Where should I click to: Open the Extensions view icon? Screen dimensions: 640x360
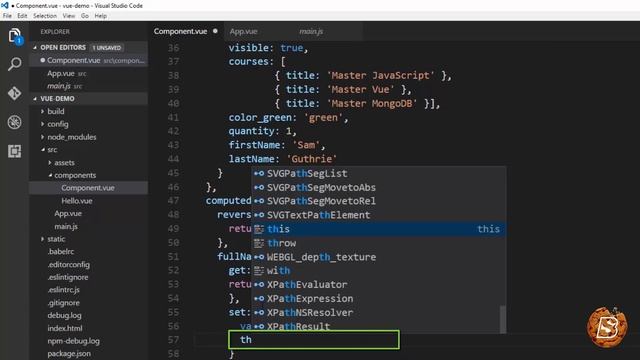point(15,151)
